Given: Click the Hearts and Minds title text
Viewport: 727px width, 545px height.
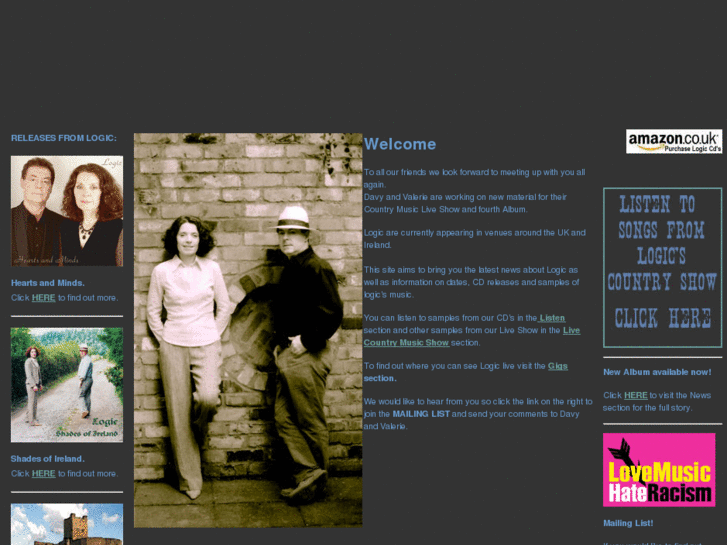Looking at the screenshot, I should pos(48,283).
